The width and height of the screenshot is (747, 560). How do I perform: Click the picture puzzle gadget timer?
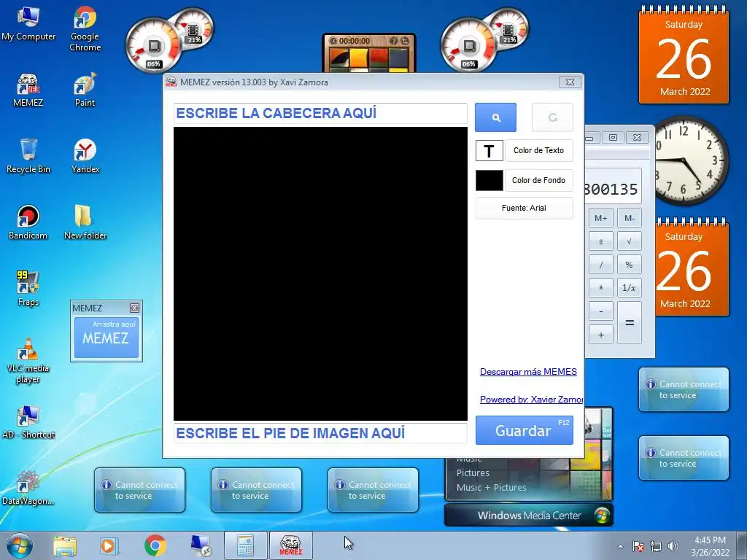[x=355, y=41]
